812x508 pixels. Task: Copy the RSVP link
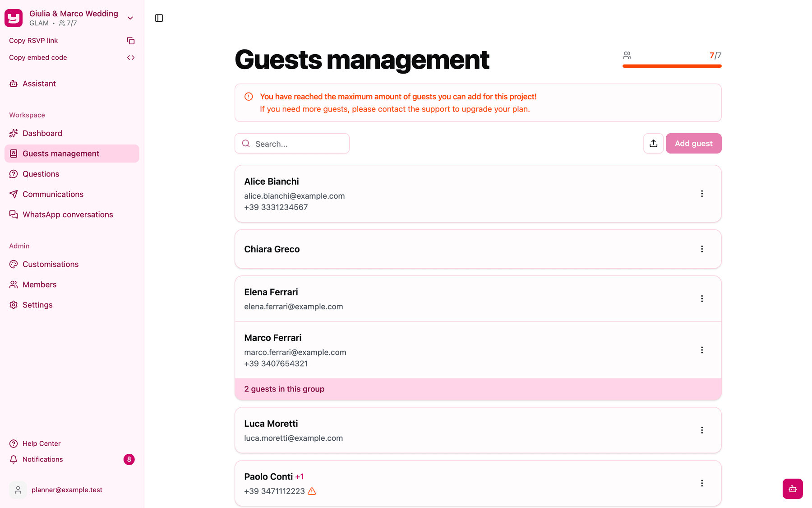tap(72, 41)
